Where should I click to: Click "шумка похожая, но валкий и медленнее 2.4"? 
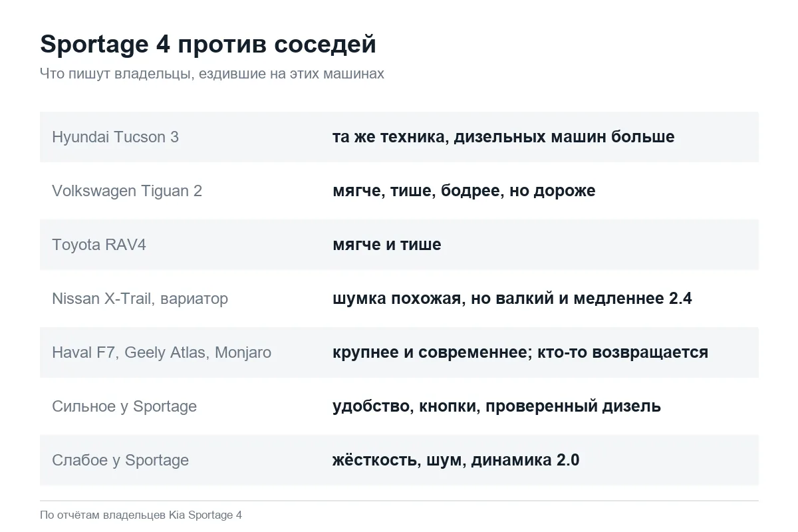[512, 299]
